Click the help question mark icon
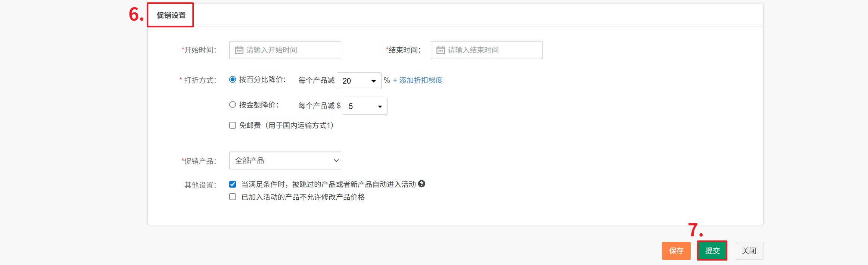Viewport: 868px width, 265px height. click(x=421, y=184)
